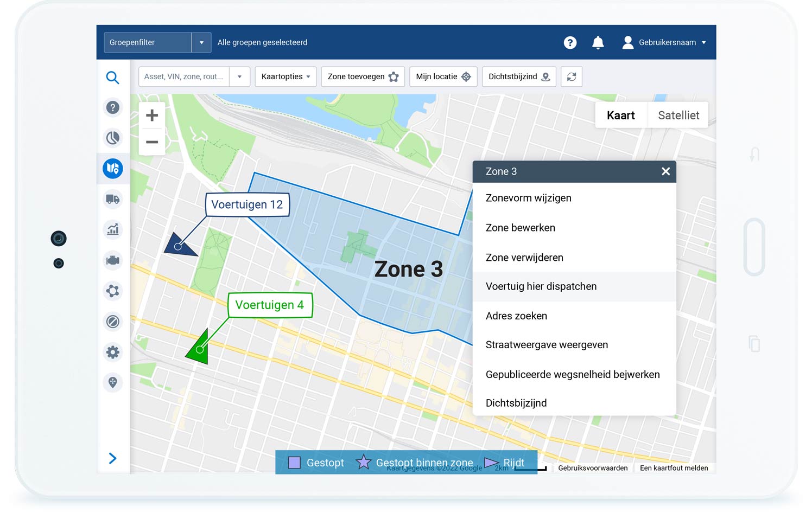Click the Mijn locatie button
This screenshot has height=513, width=812.
(443, 76)
